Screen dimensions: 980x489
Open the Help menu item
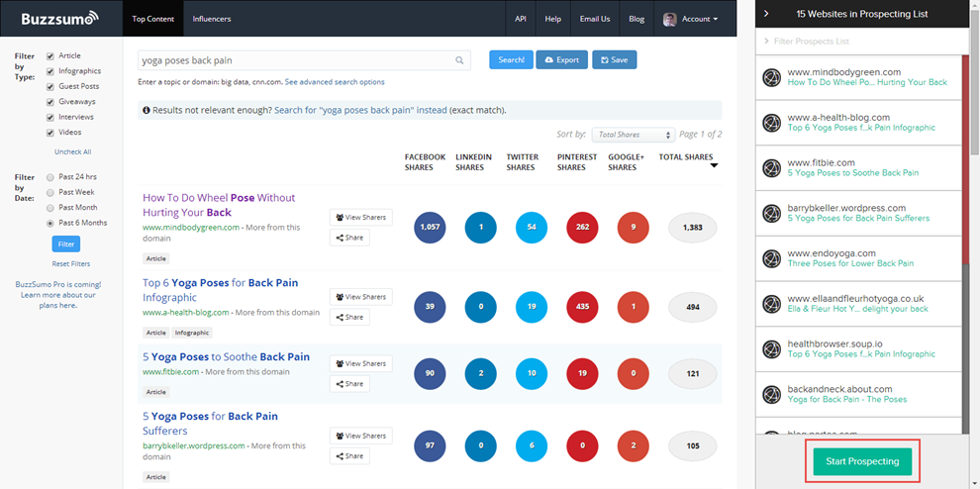click(x=552, y=19)
